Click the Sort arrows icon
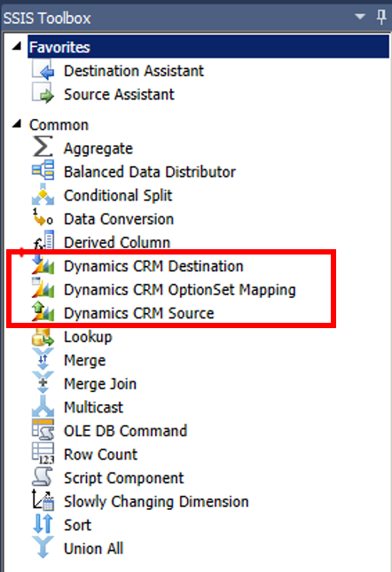Image resolution: width=392 pixels, height=572 pixels. point(43,524)
